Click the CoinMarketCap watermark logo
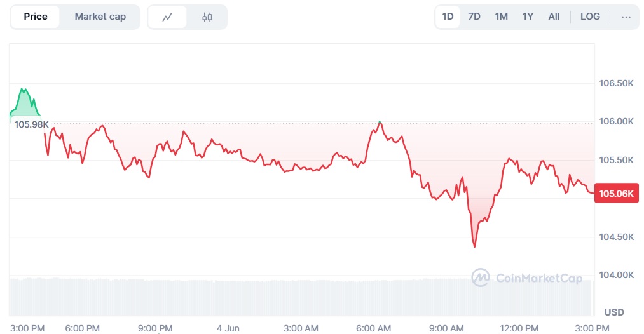Viewport: 644px width, 334px height. [x=527, y=277]
